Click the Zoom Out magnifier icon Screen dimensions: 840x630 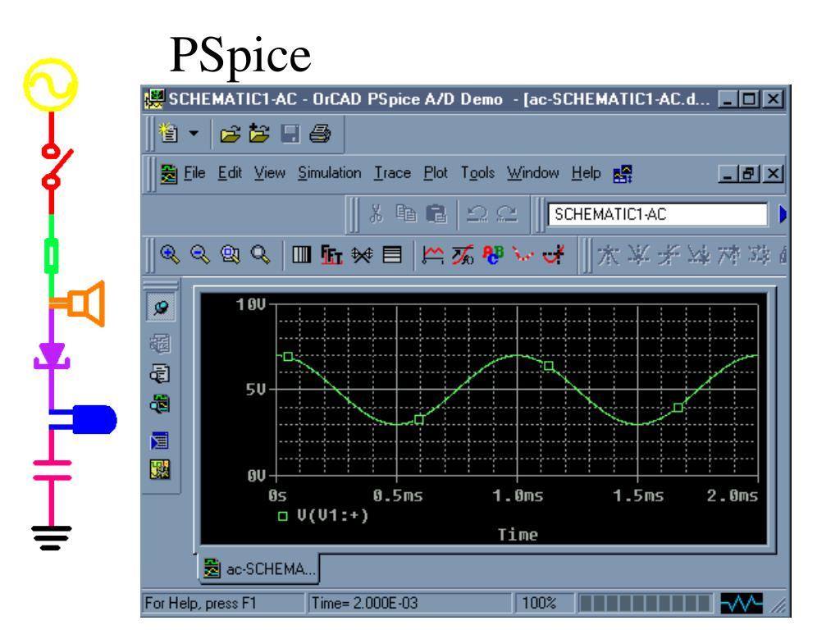[x=200, y=254]
